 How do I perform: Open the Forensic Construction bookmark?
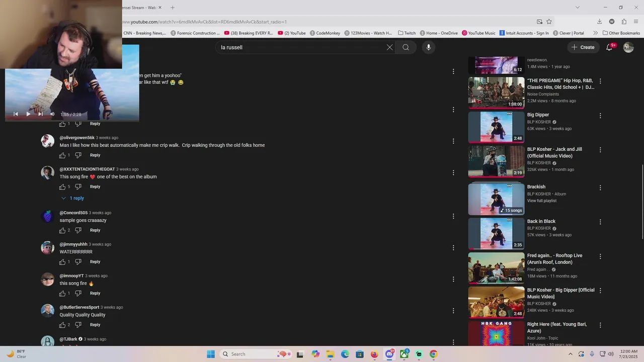pos(195,33)
